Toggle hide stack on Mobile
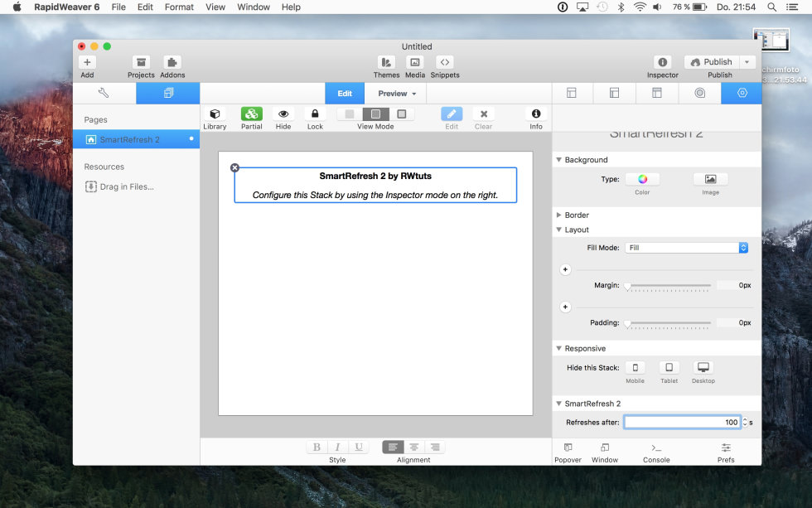The height and width of the screenshot is (508, 812). [635, 368]
